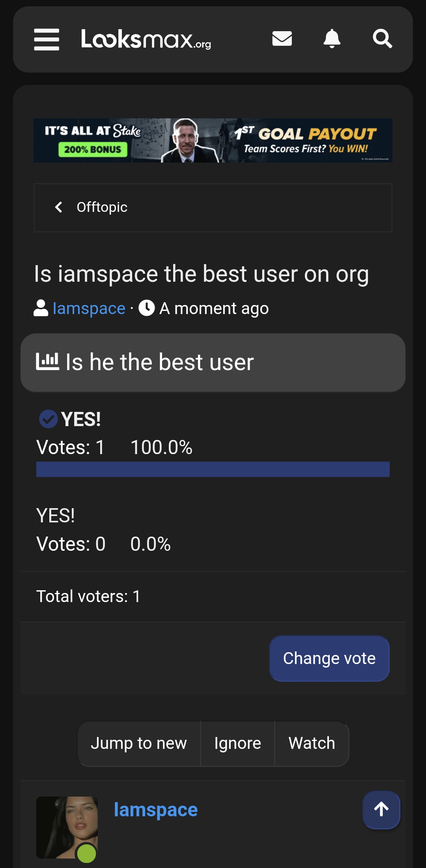Image resolution: width=426 pixels, height=868 pixels.
Task: Click the scroll-to-top arrow button
Action: point(381,810)
